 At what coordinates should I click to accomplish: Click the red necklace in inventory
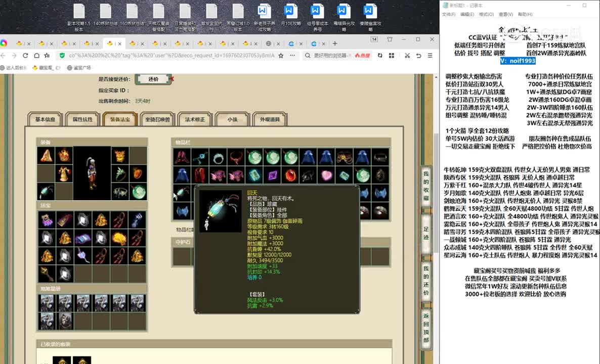click(236, 157)
